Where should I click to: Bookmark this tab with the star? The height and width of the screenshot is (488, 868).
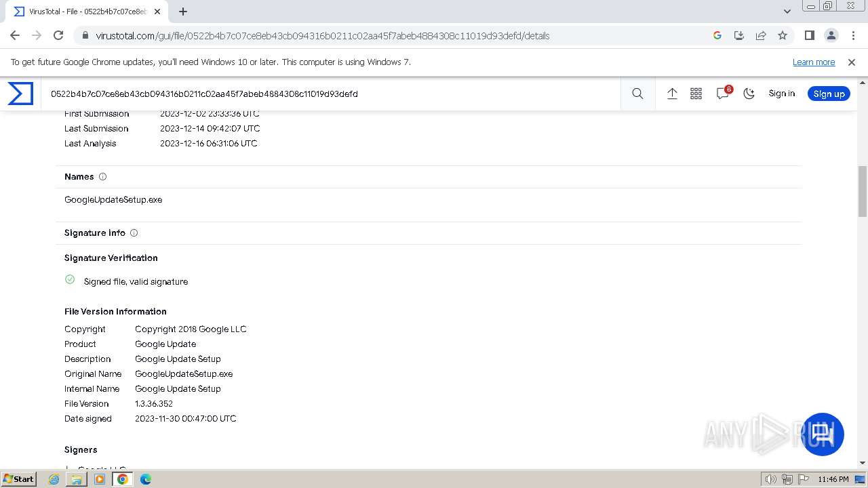783,35
